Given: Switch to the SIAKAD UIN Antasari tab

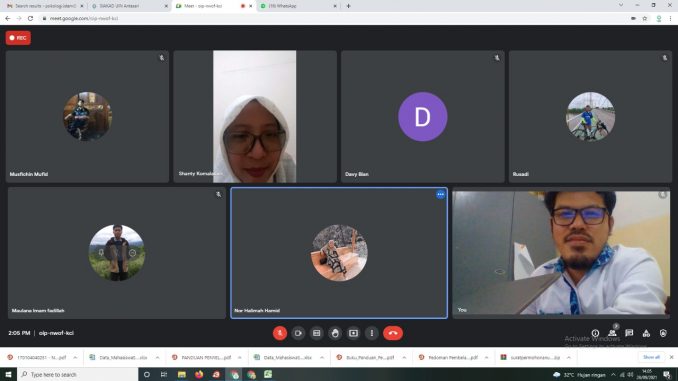Looking at the screenshot, I should coord(129,6).
